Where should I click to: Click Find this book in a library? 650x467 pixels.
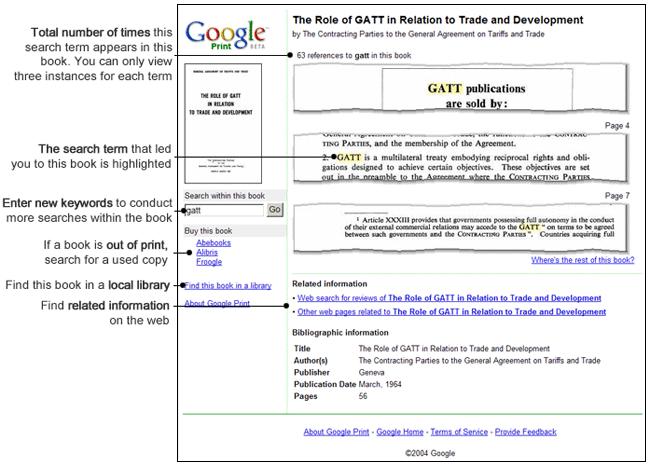(229, 286)
